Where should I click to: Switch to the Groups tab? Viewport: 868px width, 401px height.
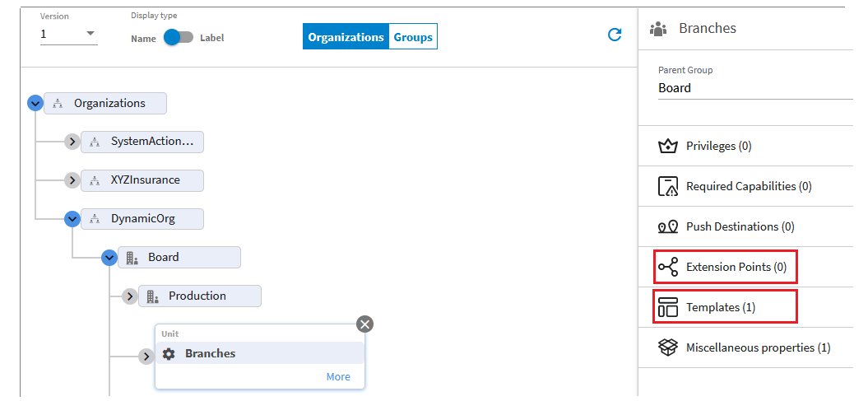(413, 37)
